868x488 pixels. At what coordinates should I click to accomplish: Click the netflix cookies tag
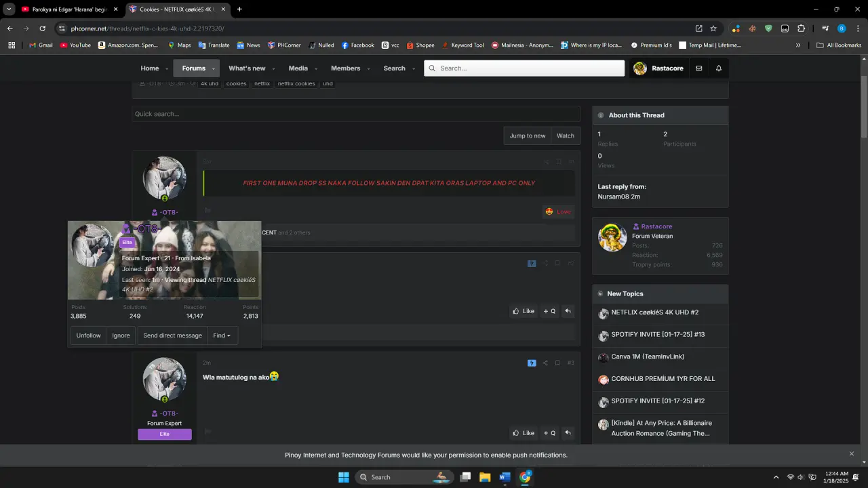click(296, 83)
